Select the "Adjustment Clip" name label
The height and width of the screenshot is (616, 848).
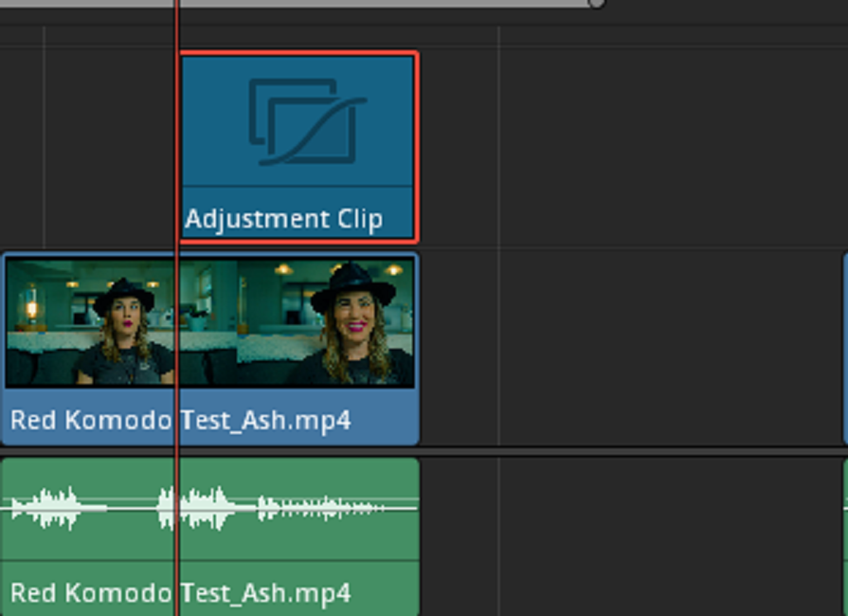click(x=284, y=219)
